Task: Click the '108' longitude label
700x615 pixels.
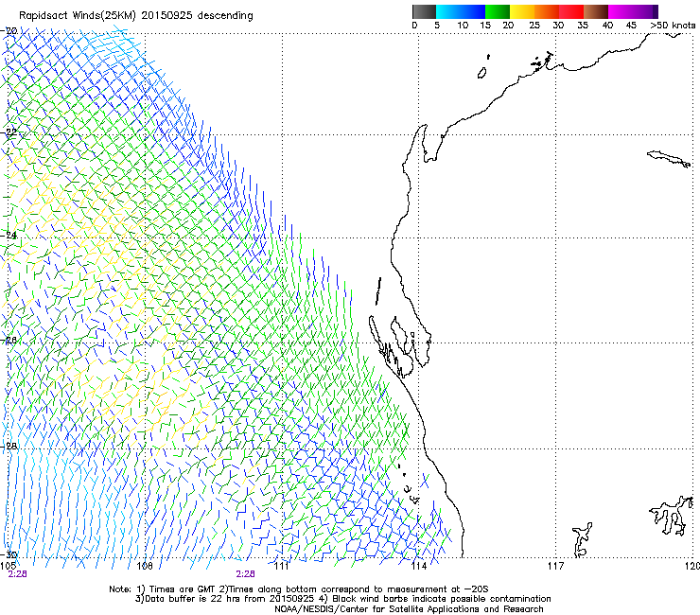Action: pos(145,566)
